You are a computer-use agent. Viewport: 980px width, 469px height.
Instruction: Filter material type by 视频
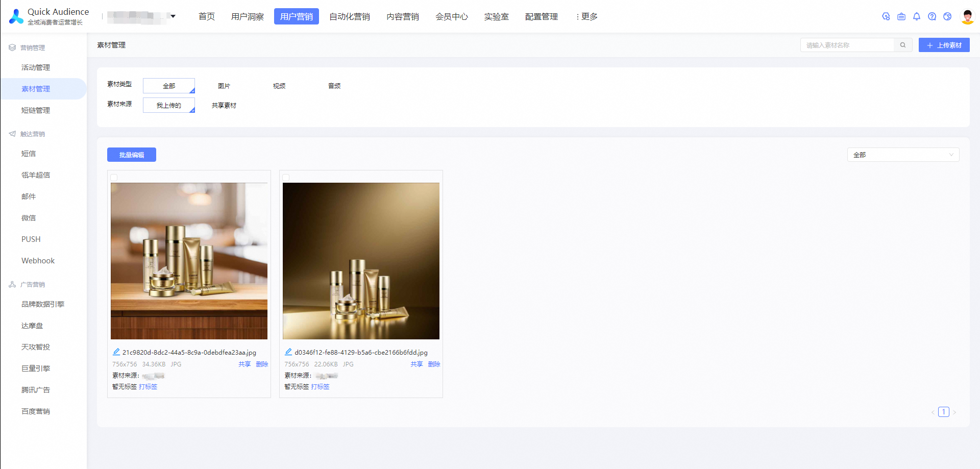pos(279,86)
